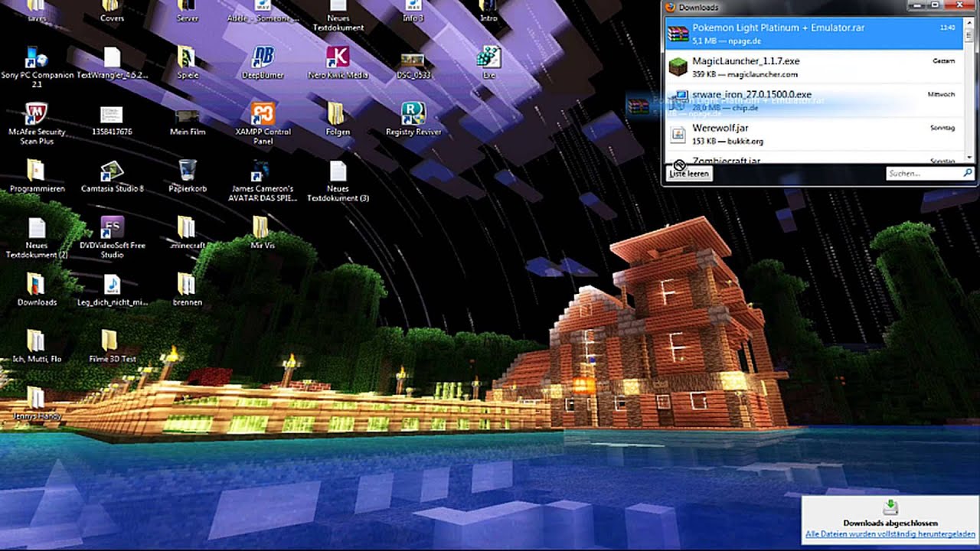Select the Adele - Someone audio file
980x551 pixels.
[263, 11]
